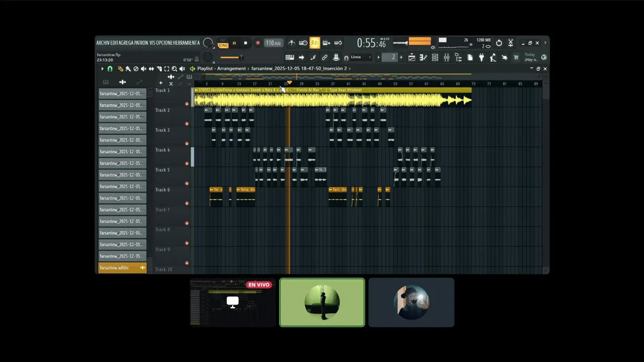Open the Mixer icon
The image size is (644, 362).
(446, 57)
